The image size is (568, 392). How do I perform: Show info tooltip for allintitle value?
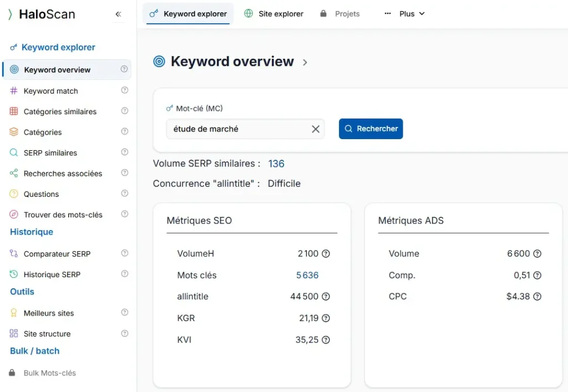(326, 297)
